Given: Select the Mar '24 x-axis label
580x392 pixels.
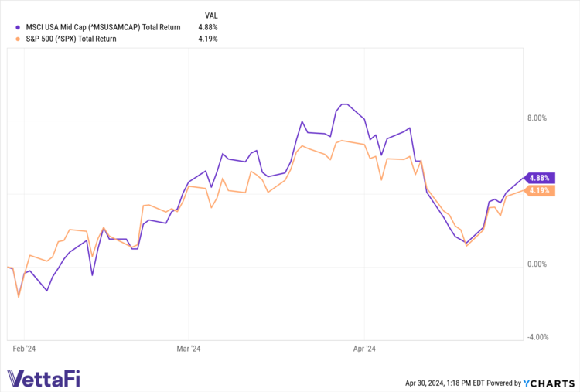Looking at the screenshot, I should point(189,349).
